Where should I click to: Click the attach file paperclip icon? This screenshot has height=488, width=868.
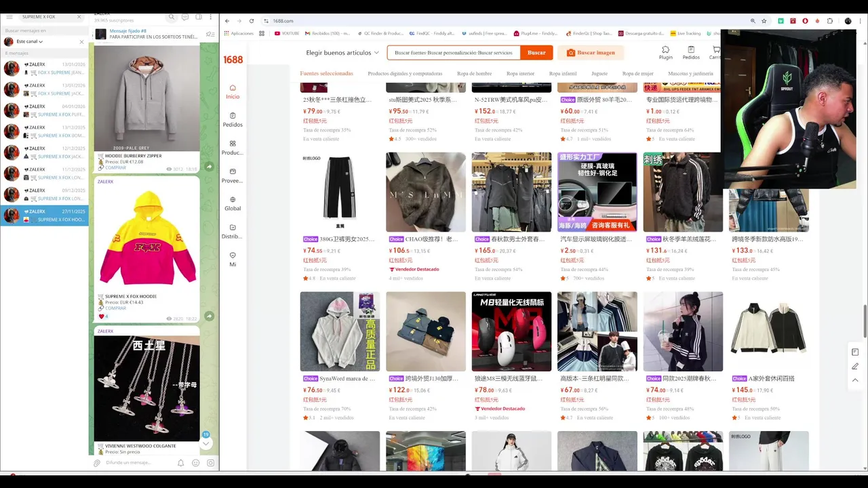(97, 463)
